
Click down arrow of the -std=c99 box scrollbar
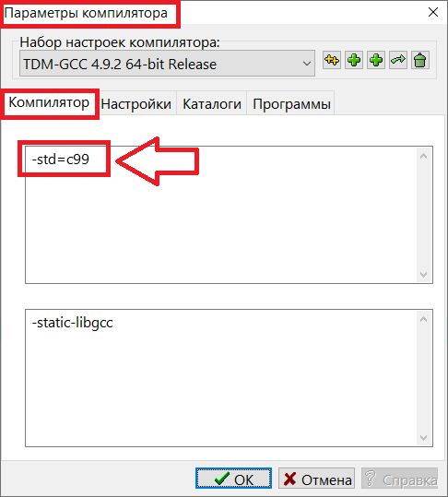[x=424, y=274]
